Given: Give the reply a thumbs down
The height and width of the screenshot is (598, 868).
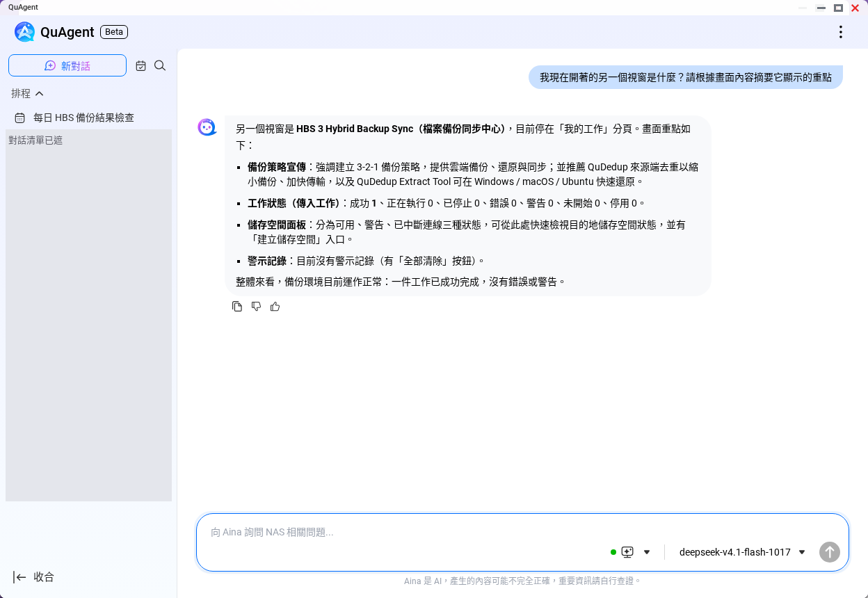Looking at the screenshot, I should (256, 307).
